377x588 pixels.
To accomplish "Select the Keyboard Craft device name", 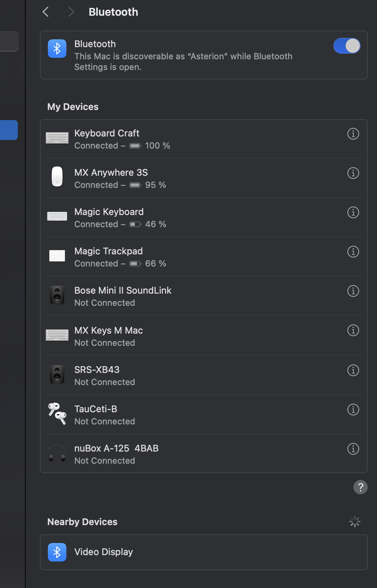I will (107, 133).
